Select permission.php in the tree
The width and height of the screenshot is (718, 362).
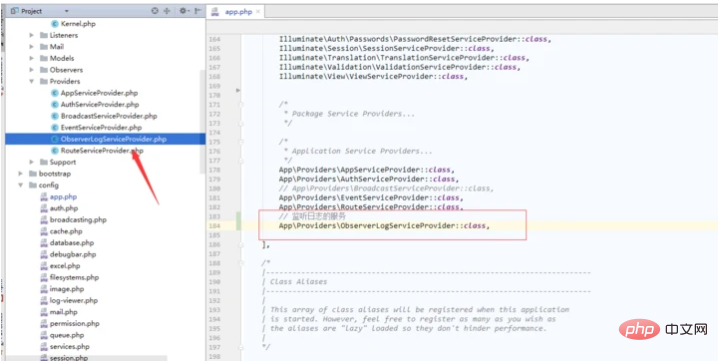[x=74, y=324]
